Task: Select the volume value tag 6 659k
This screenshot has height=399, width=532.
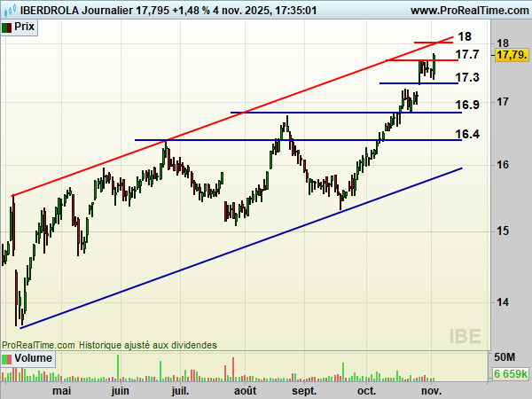Action: point(511,373)
